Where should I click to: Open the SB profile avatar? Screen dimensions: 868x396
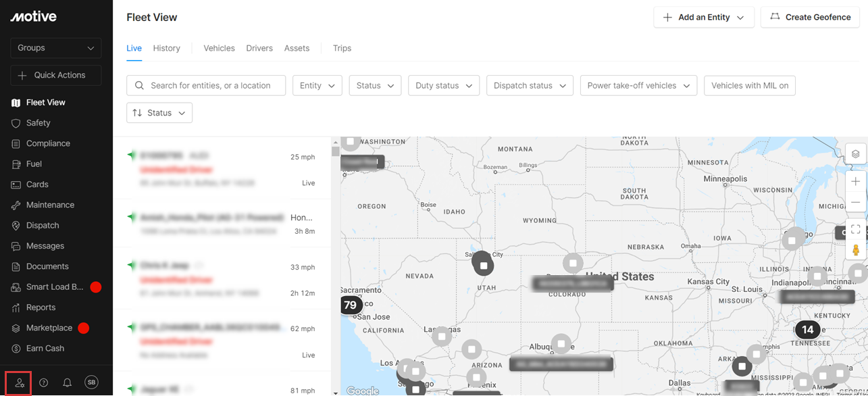[91, 382]
